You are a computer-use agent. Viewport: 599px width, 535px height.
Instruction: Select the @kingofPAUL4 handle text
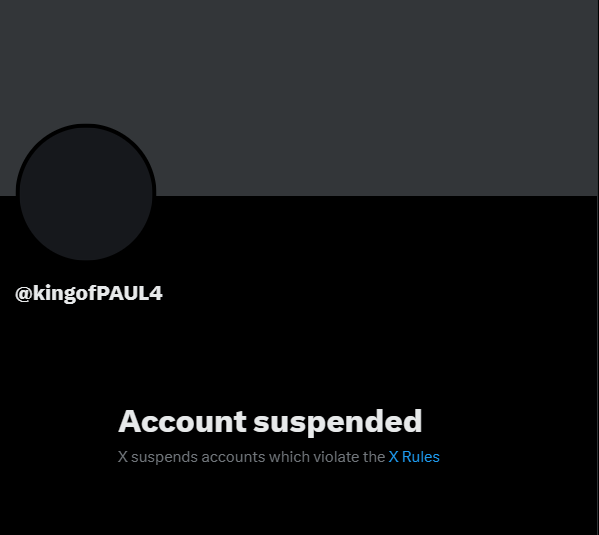pos(89,294)
